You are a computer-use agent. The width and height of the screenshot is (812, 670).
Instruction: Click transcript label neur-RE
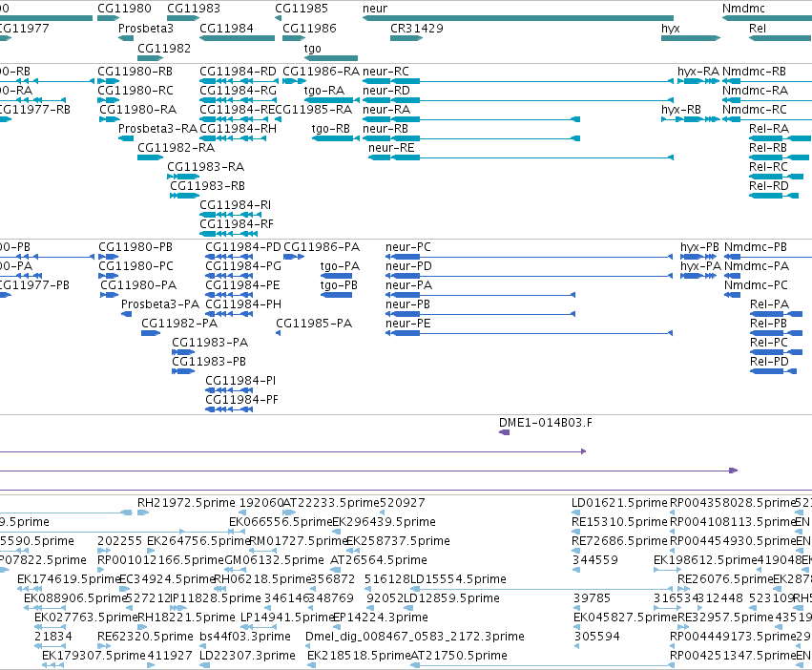(x=391, y=148)
